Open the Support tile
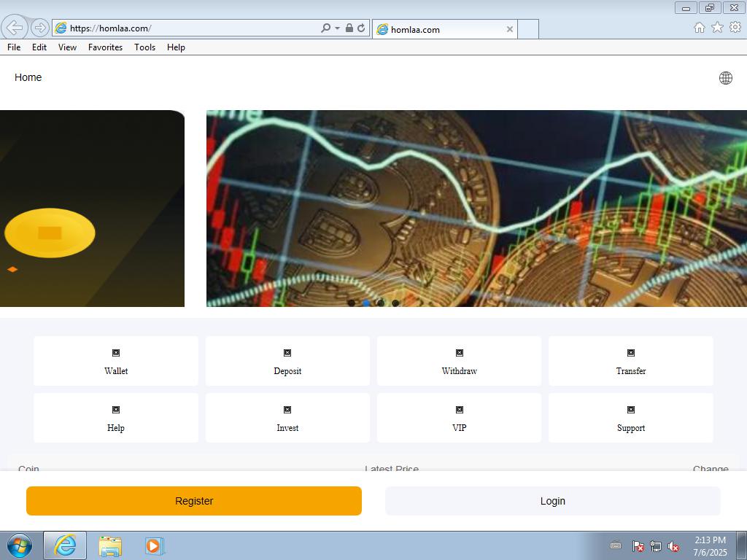747x560 pixels. tap(630, 418)
